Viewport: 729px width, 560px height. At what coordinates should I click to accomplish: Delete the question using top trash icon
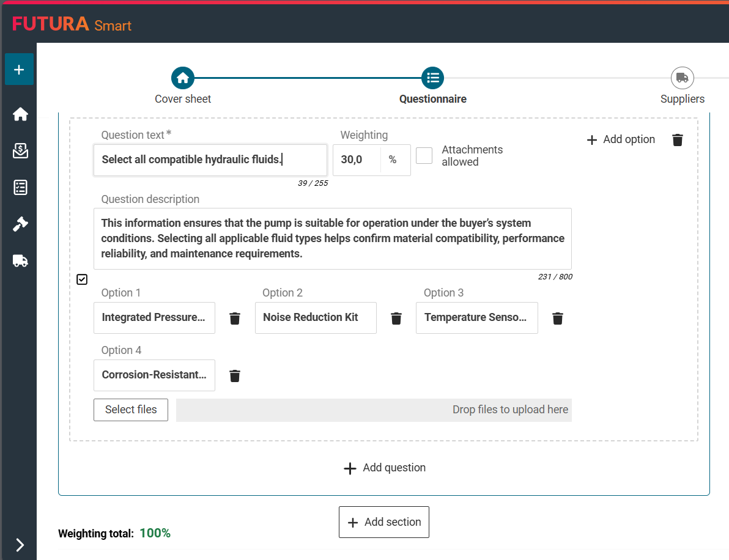pyautogui.click(x=677, y=140)
